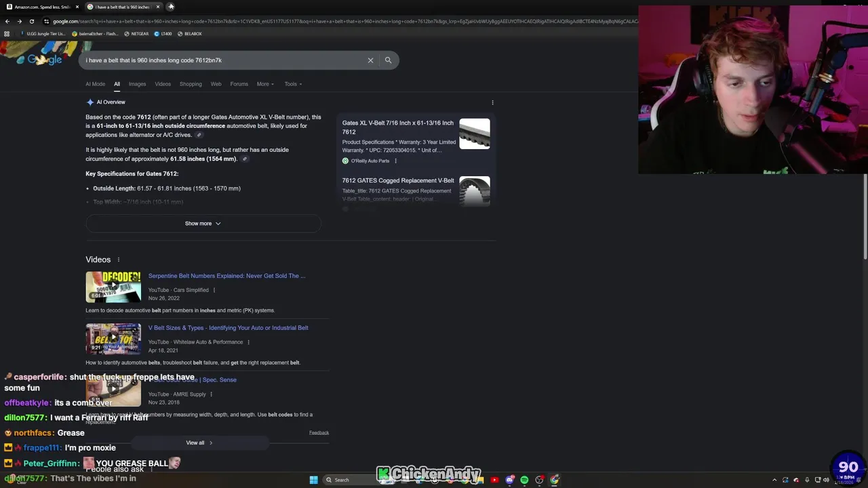This screenshot has height=488, width=868.
Task: Switch to the Forums results tab
Action: point(239,84)
